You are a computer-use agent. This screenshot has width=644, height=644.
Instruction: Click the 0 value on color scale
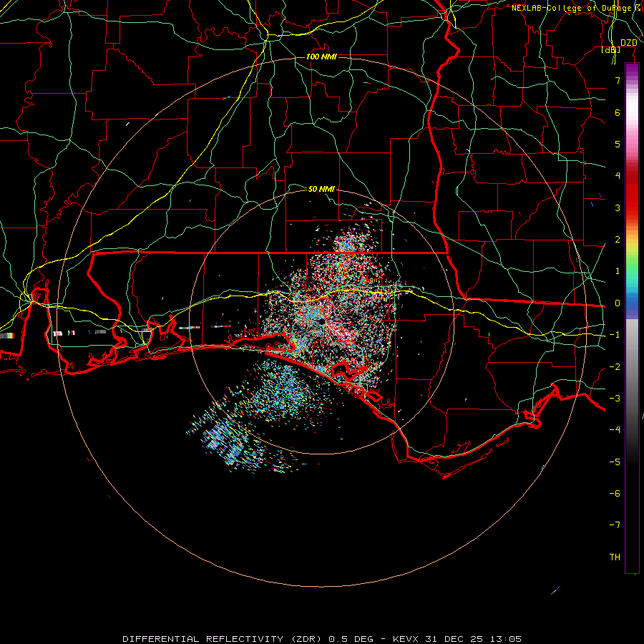click(x=618, y=303)
